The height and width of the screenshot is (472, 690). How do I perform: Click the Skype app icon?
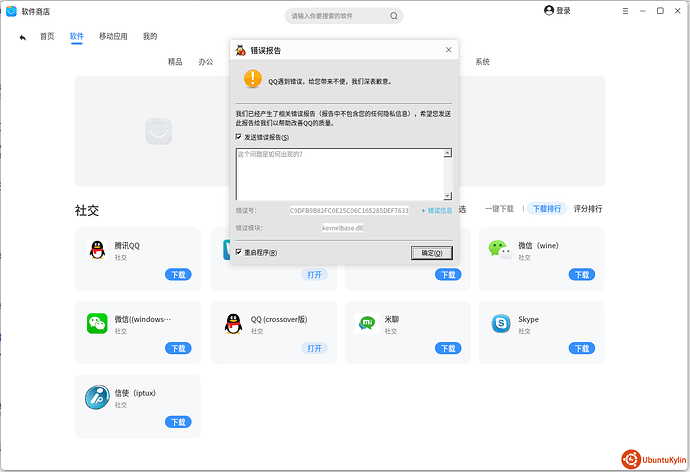tap(501, 324)
